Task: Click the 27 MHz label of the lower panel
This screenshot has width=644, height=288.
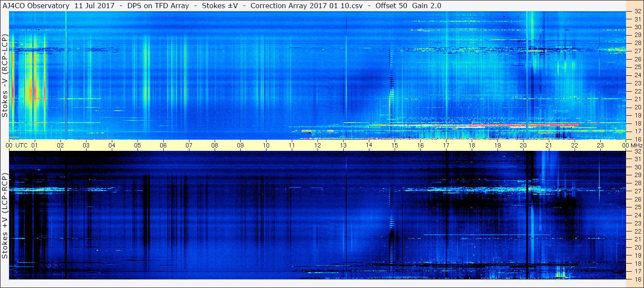Action: pos(637,191)
